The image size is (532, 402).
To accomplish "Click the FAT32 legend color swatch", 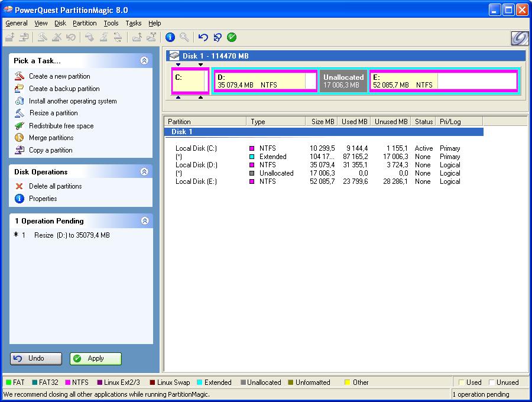I will pos(35,382).
